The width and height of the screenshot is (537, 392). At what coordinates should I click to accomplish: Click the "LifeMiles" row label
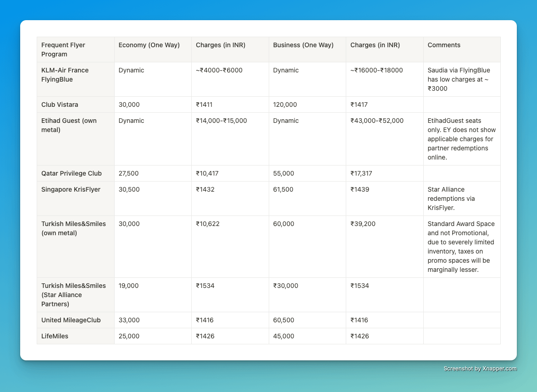[55, 336]
